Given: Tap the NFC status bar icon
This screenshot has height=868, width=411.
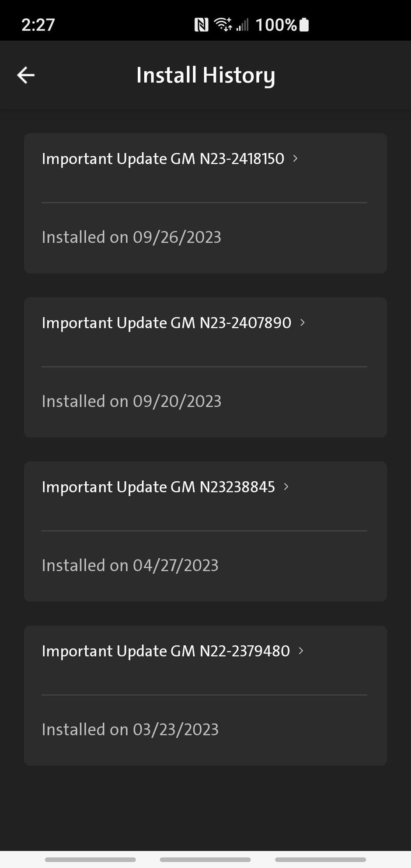Looking at the screenshot, I should (x=201, y=24).
